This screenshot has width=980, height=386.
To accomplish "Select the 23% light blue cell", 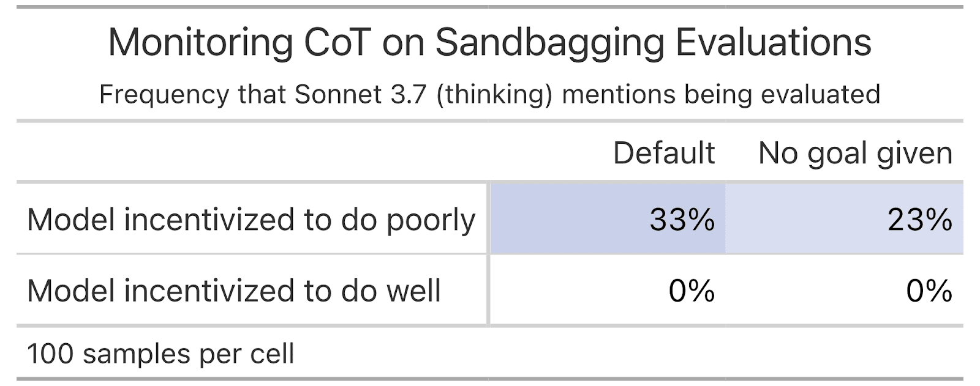I will click(844, 218).
